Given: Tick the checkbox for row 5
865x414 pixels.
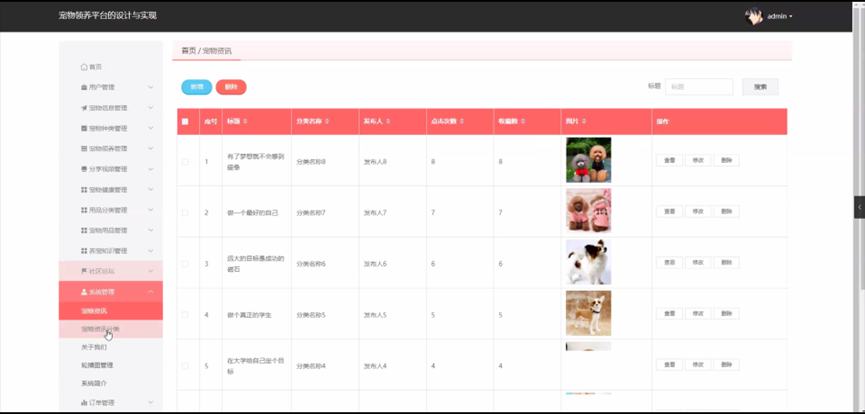Looking at the screenshot, I should coord(185,366).
